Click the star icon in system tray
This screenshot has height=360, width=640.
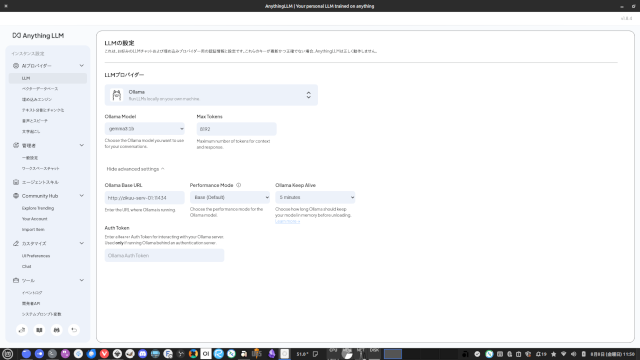(553, 354)
